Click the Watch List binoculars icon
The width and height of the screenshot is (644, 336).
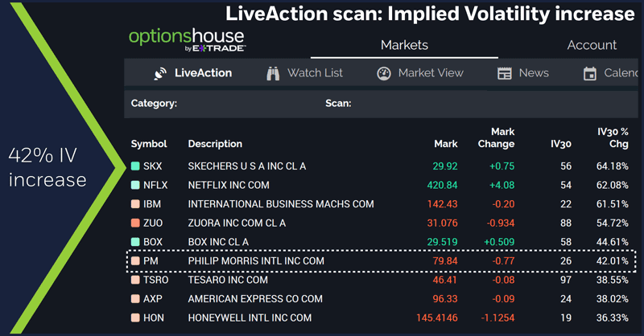273,73
